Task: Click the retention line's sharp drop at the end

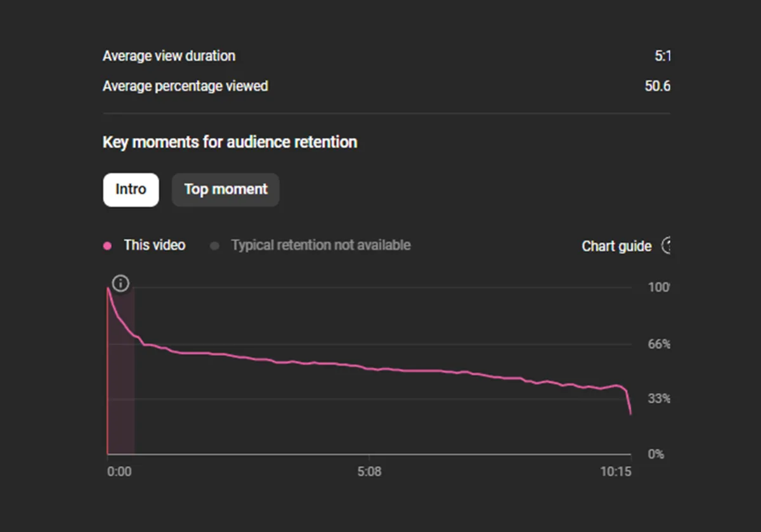Action: tap(628, 401)
